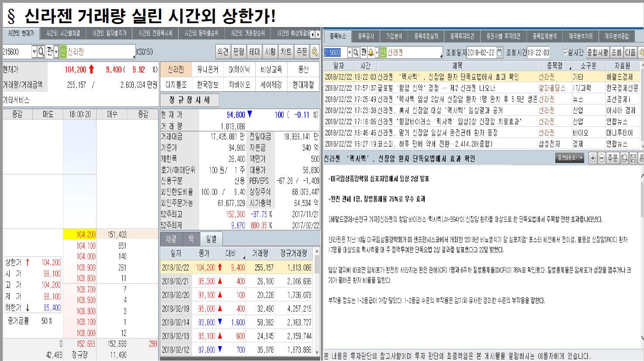Select SK하이닉 from the stock grid
This screenshot has height=361, width=644.
tap(239, 69)
